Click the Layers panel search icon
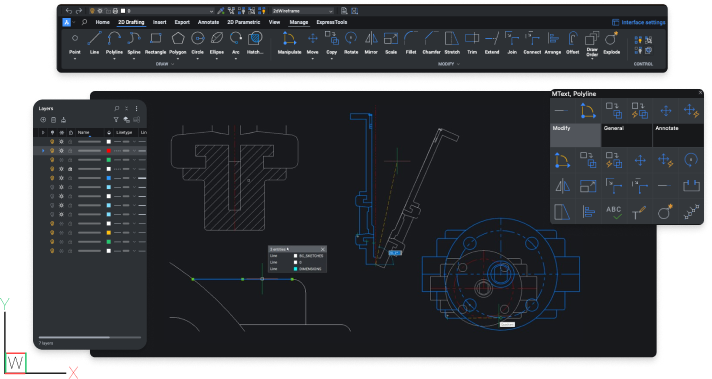The image size is (712, 379). click(117, 108)
